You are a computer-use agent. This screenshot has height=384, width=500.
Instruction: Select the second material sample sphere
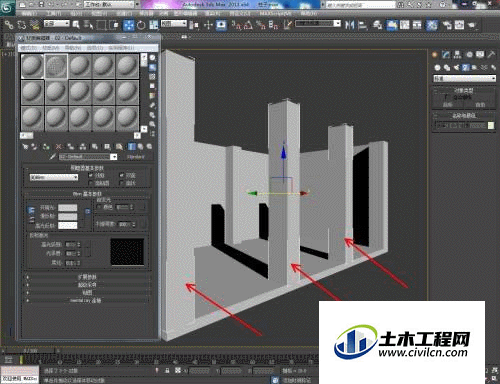[56, 66]
